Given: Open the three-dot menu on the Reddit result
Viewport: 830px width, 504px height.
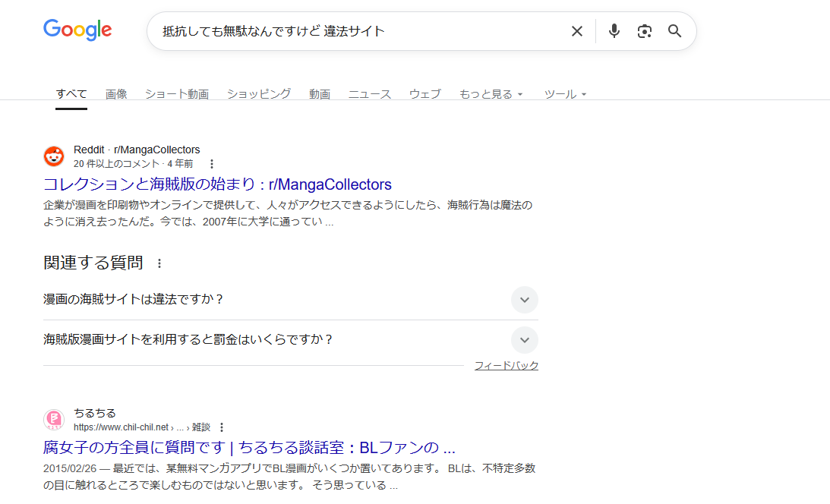Looking at the screenshot, I should click(212, 163).
